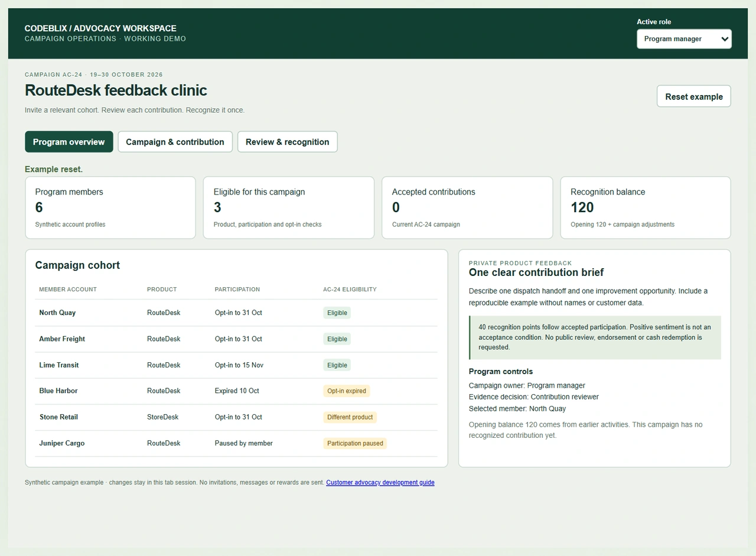Click the AC-24 Eligibility column header
Viewport: 756px width, 556px height.
point(350,290)
